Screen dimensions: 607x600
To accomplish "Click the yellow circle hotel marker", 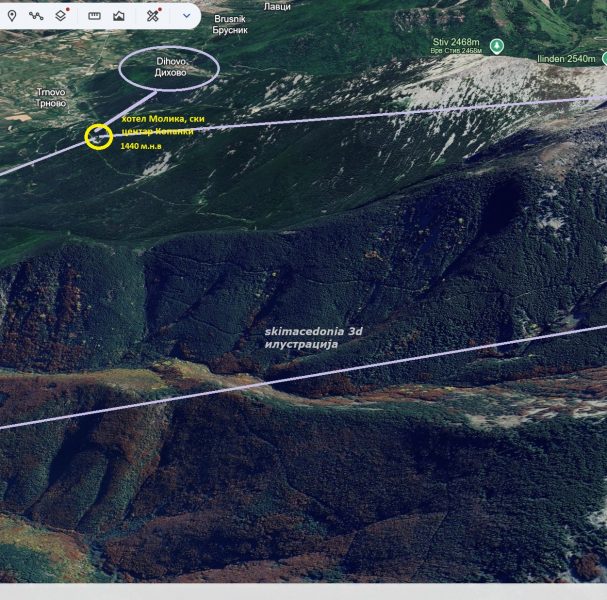I will pyautogui.click(x=97, y=136).
